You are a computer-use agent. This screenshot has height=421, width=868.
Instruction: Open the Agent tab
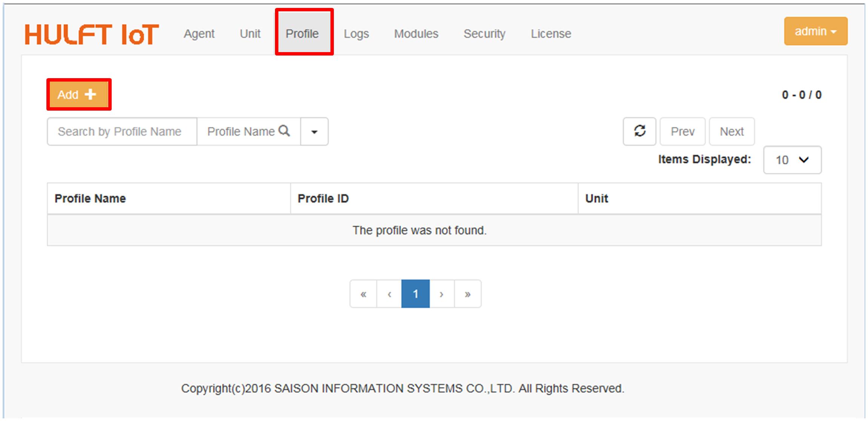(x=199, y=34)
